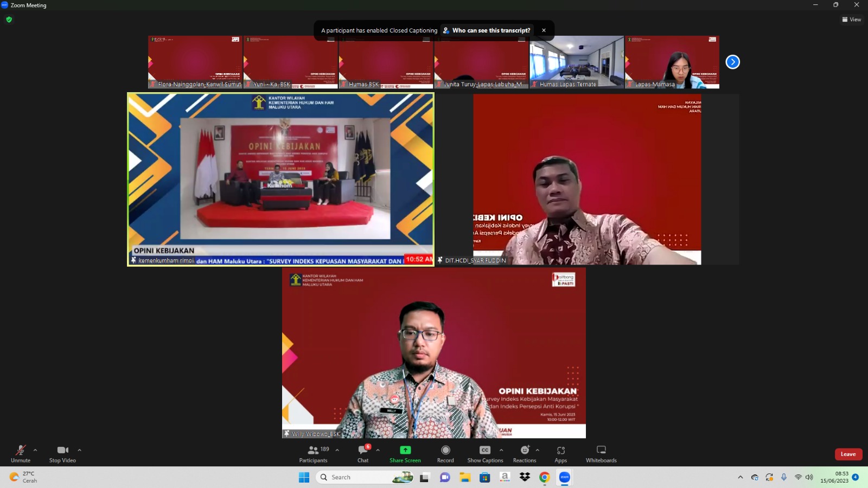Expand caption options arrow beside Show Captions
This screenshot has width=868, height=488.
501,450
